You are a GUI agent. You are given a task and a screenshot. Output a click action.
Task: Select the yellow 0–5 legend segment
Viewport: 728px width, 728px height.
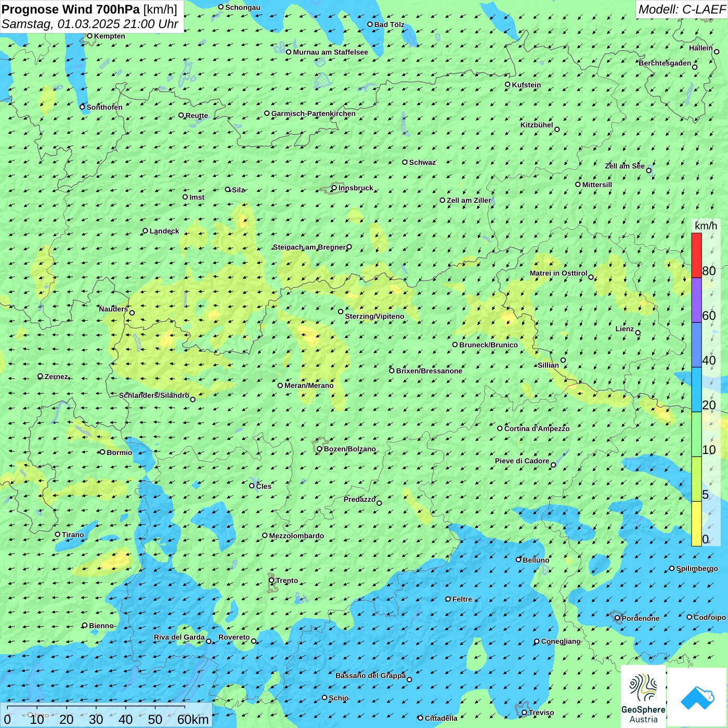[696, 524]
